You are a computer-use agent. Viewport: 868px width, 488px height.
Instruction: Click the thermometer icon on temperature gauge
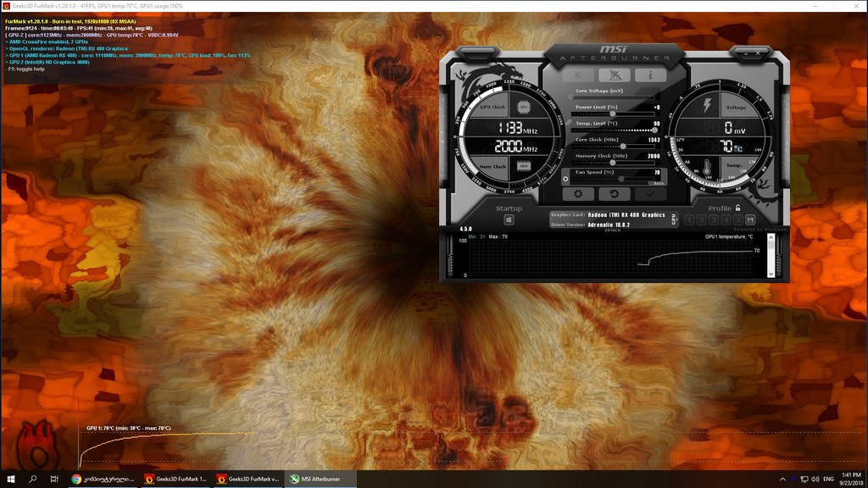click(x=706, y=168)
